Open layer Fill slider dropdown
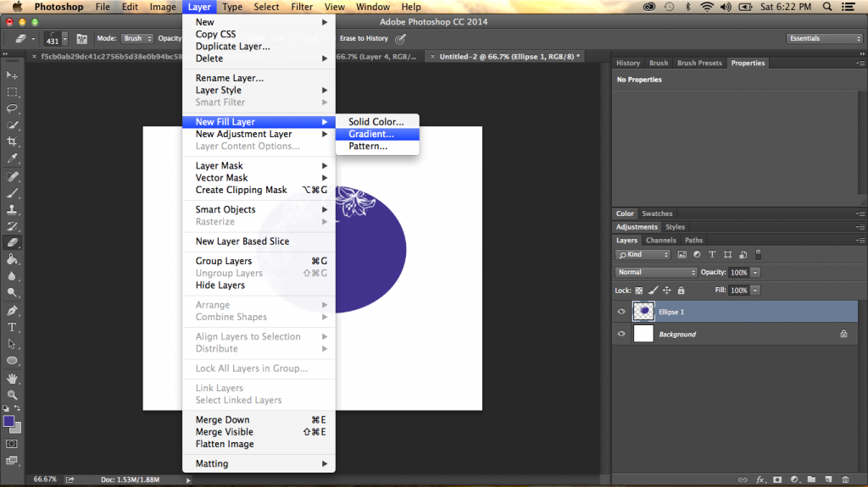 pyautogui.click(x=755, y=290)
